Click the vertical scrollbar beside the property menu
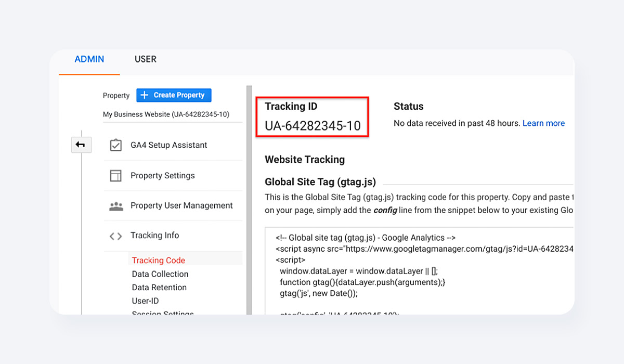Image resolution: width=624 pixels, height=364 pixels. [249, 200]
